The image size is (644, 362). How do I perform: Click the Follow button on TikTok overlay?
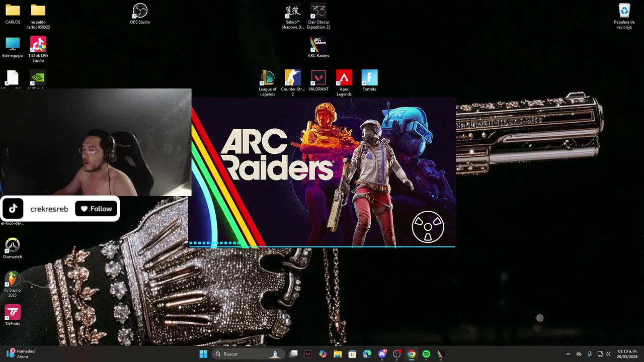click(96, 209)
